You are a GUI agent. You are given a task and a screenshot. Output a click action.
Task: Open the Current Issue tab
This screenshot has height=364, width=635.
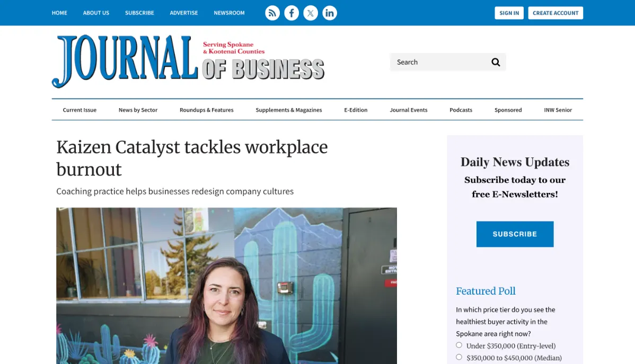[80, 110]
